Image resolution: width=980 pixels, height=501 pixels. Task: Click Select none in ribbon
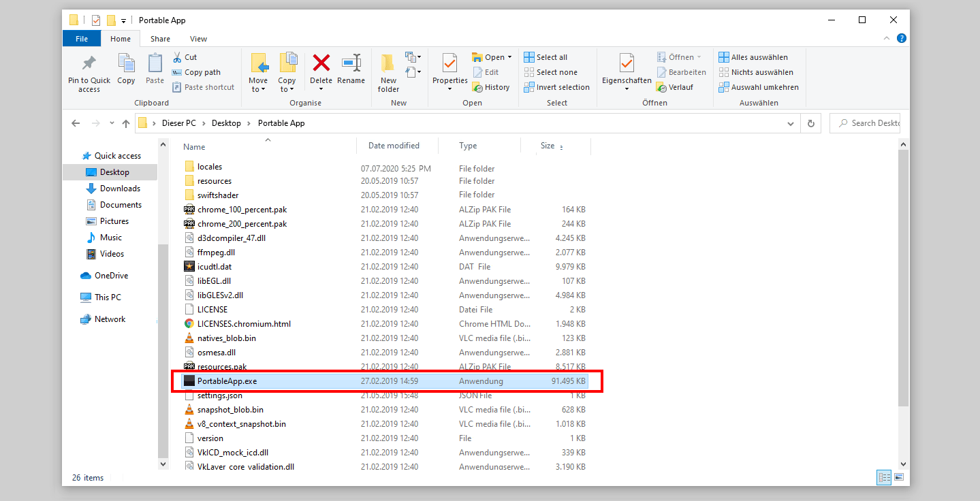(x=550, y=72)
